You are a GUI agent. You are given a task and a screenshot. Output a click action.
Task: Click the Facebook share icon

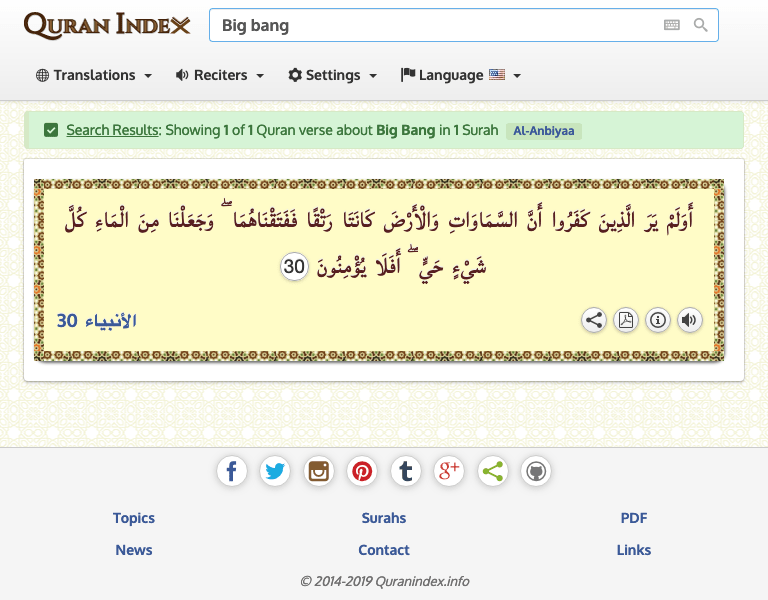pyautogui.click(x=231, y=471)
